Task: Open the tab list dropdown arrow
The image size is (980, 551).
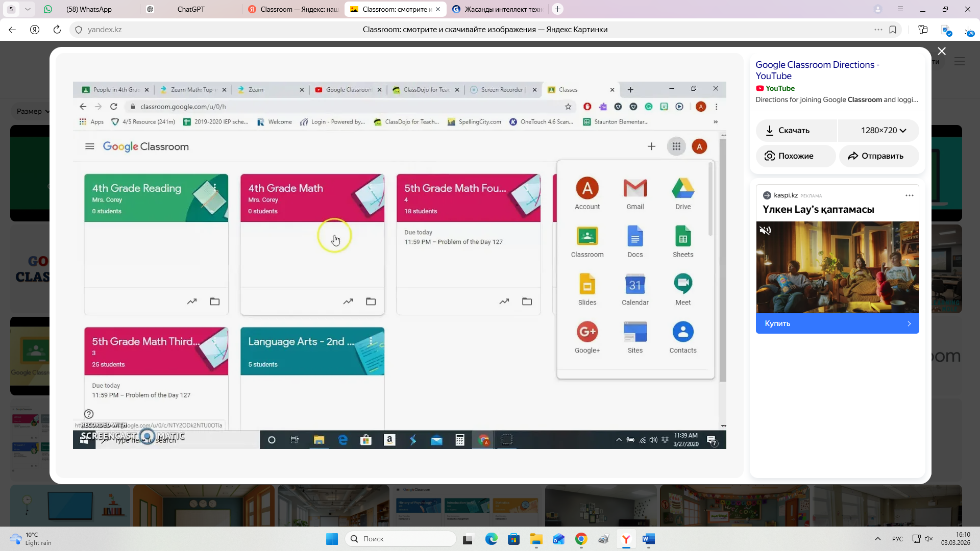Action: tap(28, 9)
